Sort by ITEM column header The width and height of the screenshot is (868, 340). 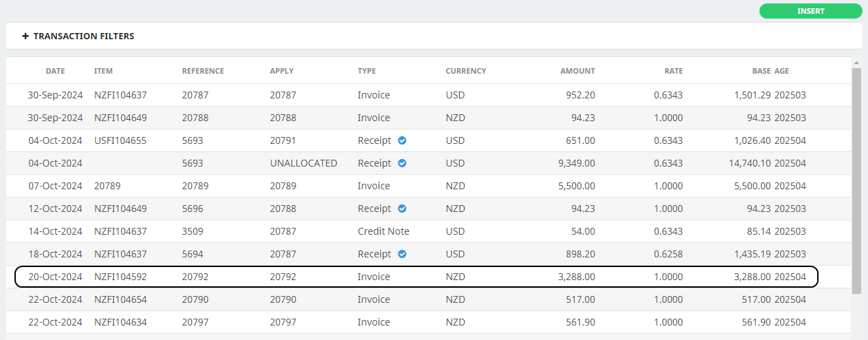point(103,71)
